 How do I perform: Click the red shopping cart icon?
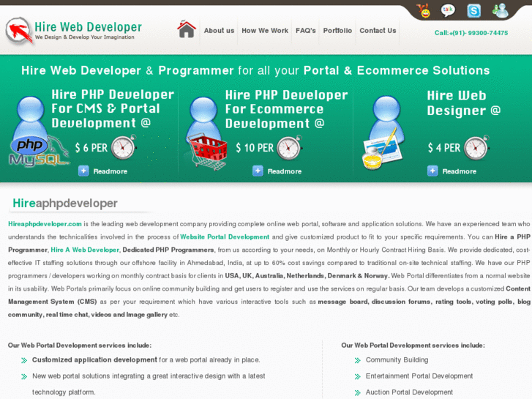[206, 152]
